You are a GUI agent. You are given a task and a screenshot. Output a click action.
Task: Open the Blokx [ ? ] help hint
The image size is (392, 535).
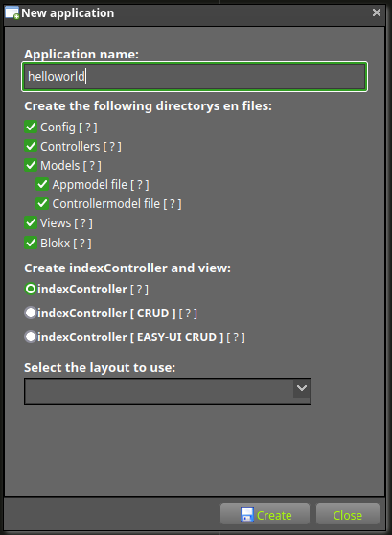coord(82,244)
